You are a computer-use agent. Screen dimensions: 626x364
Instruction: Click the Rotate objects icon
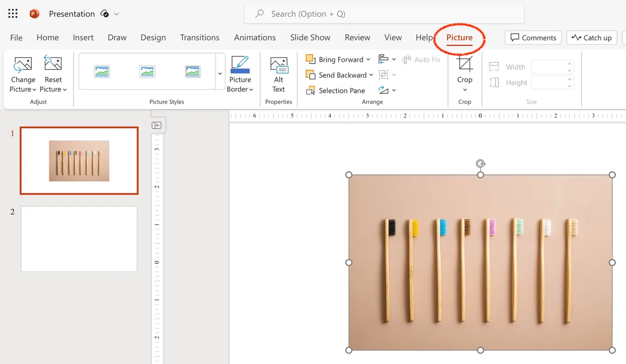click(x=383, y=90)
